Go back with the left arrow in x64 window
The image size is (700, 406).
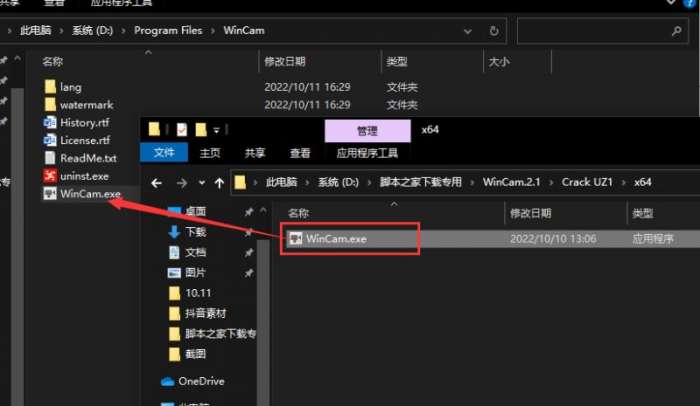coord(156,183)
